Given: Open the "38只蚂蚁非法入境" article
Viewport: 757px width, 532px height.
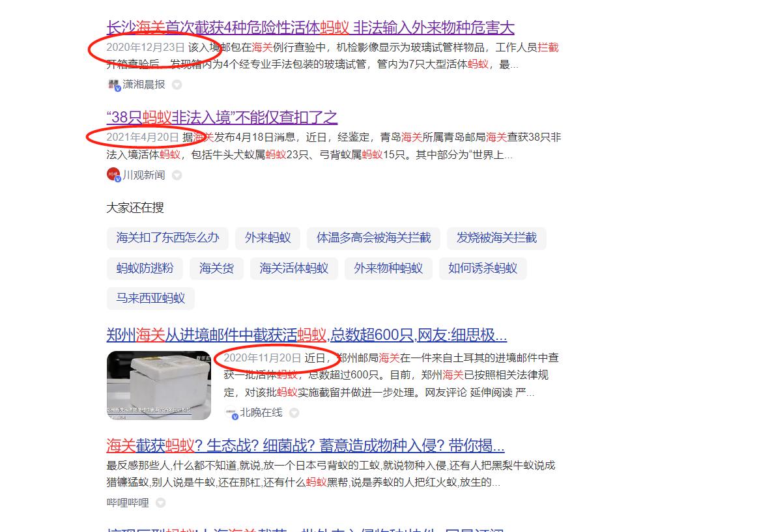Looking at the screenshot, I should 221,117.
